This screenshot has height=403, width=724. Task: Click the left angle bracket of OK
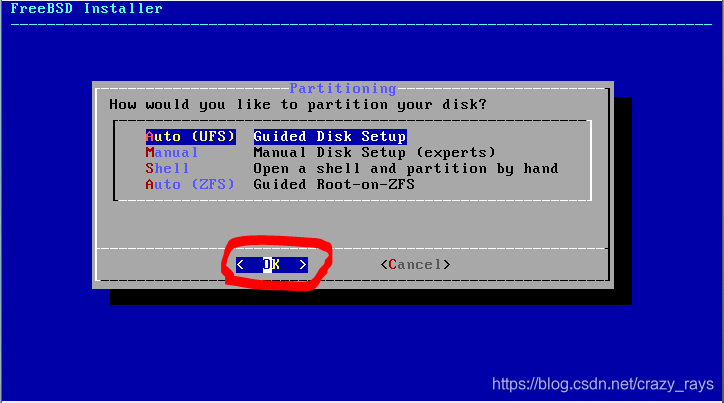click(x=240, y=265)
